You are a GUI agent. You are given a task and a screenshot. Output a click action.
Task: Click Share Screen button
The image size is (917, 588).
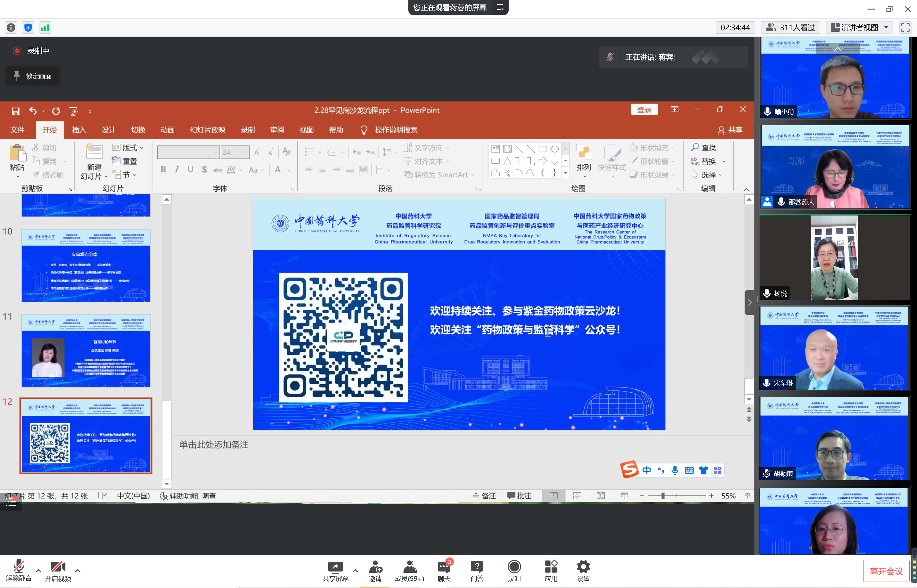coord(335,571)
